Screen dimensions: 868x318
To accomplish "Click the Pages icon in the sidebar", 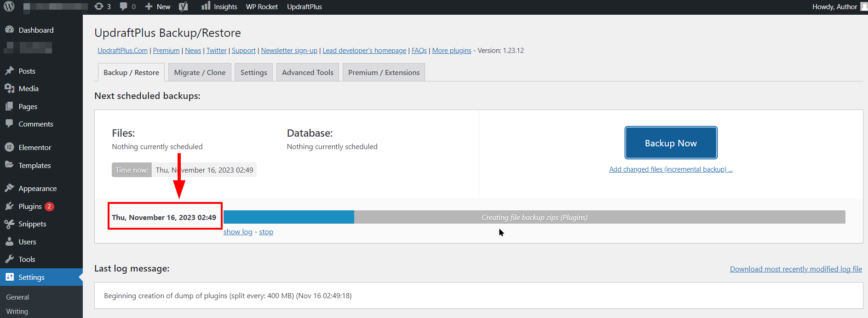I will tap(9, 106).
